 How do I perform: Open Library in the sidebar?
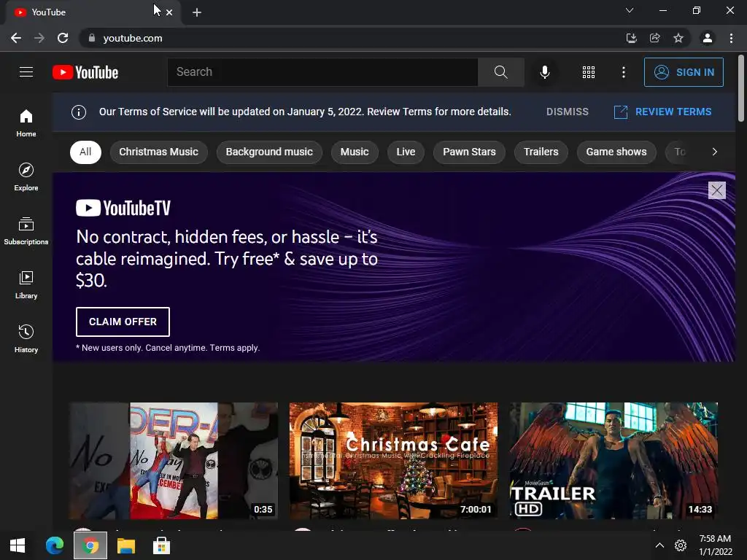(26, 284)
